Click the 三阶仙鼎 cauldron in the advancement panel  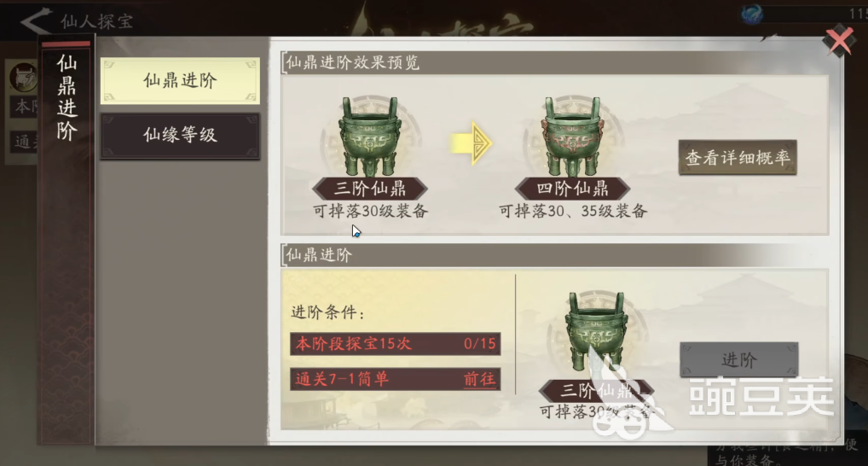pyautogui.click(x=596, y=333)
